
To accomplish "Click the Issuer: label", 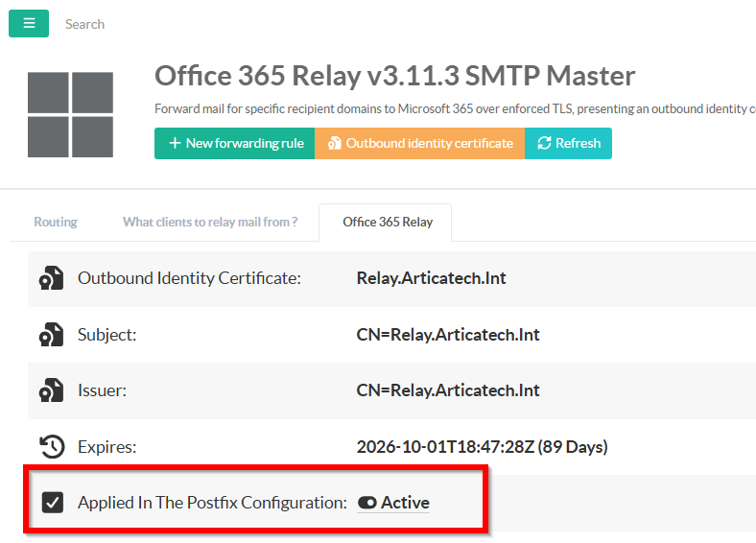I will [x=102, y=390].
